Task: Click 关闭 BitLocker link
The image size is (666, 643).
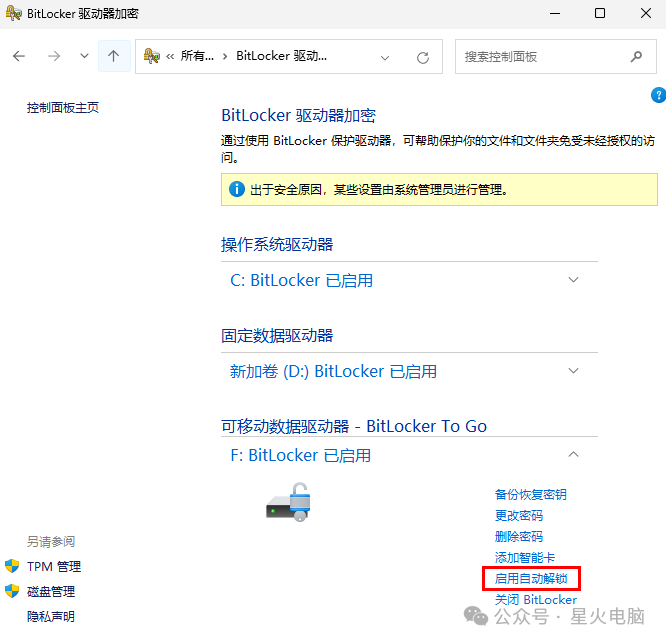Action: [x=536, y=599]
